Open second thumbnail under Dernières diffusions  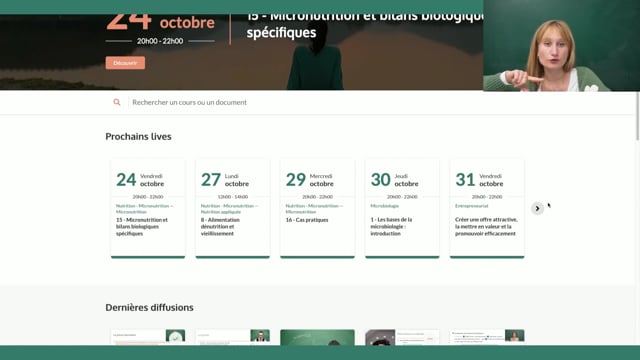point(233,337)
